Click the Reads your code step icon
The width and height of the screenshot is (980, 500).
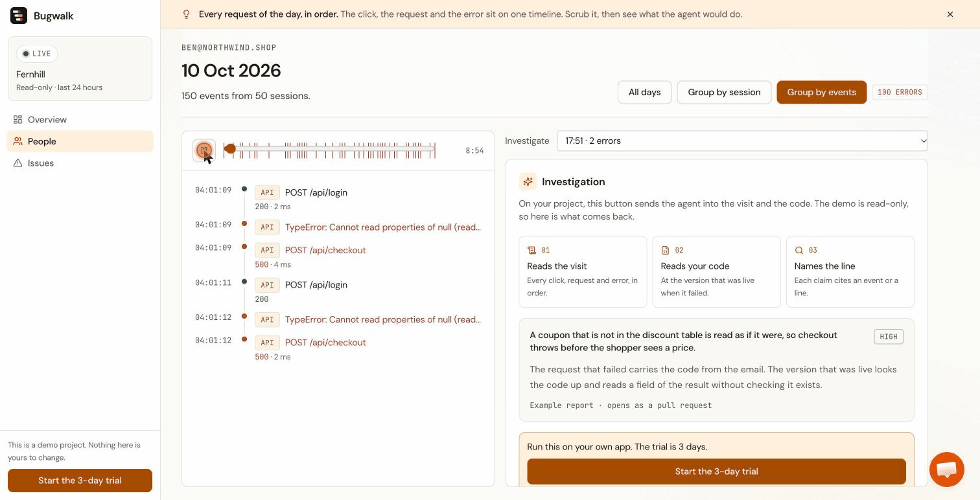point(665,250)
